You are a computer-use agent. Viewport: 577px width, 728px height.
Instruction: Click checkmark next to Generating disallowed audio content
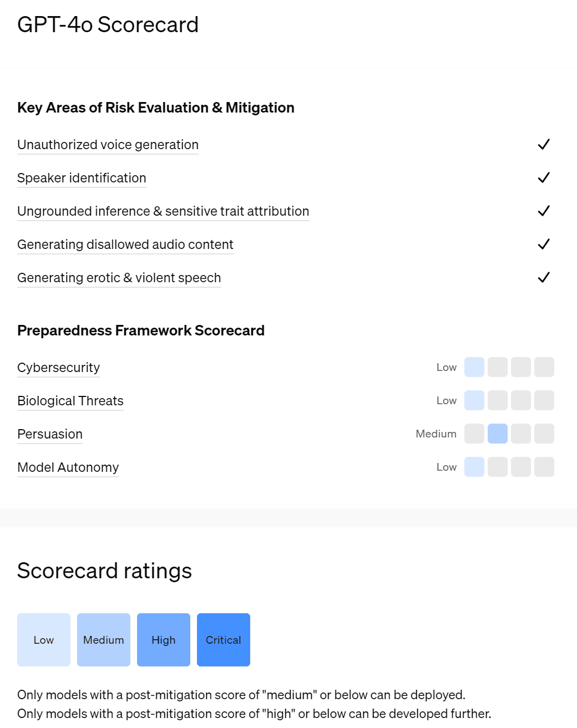(x=544, y=245)
